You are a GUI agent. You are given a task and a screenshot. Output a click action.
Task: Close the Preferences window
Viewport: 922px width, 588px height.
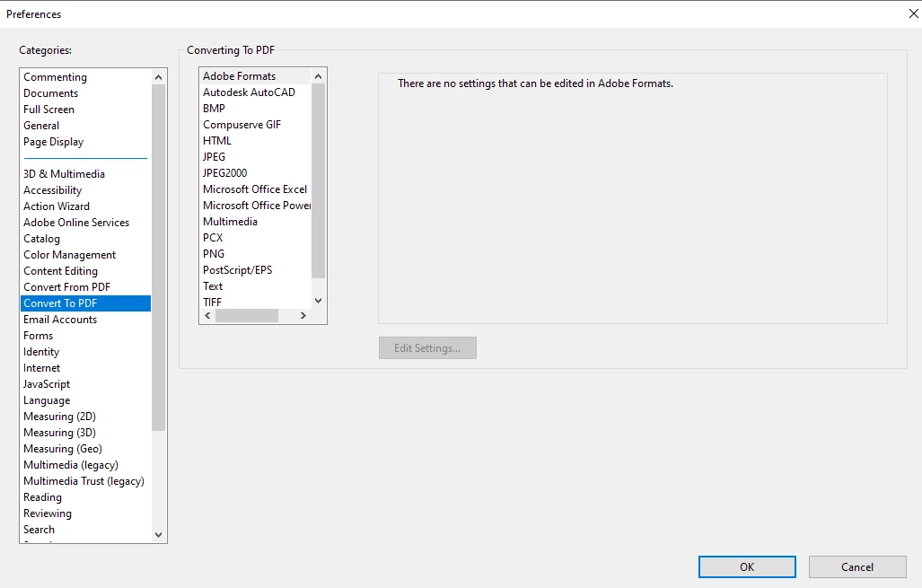click(913, 13)
